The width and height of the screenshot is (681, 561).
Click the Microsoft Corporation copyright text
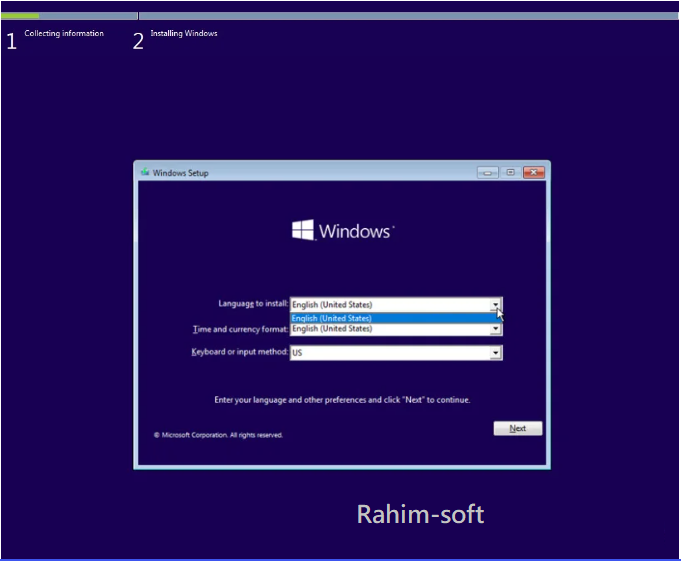218,435
